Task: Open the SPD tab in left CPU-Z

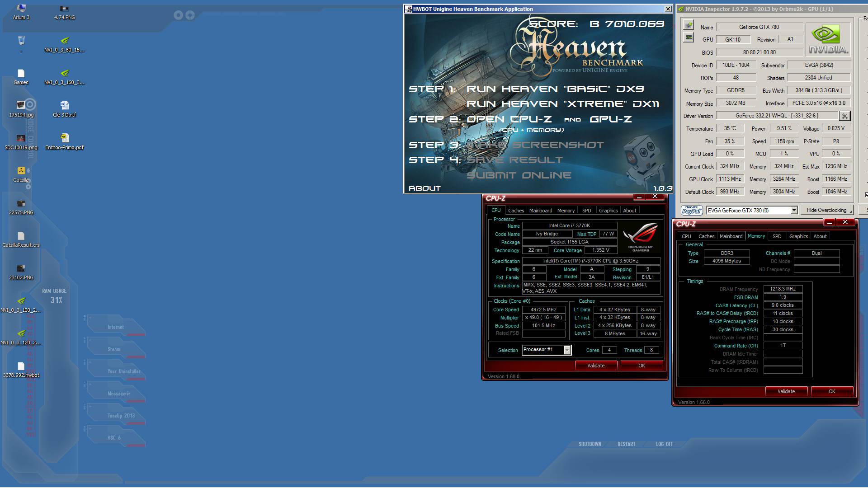Action: [586, 211]
